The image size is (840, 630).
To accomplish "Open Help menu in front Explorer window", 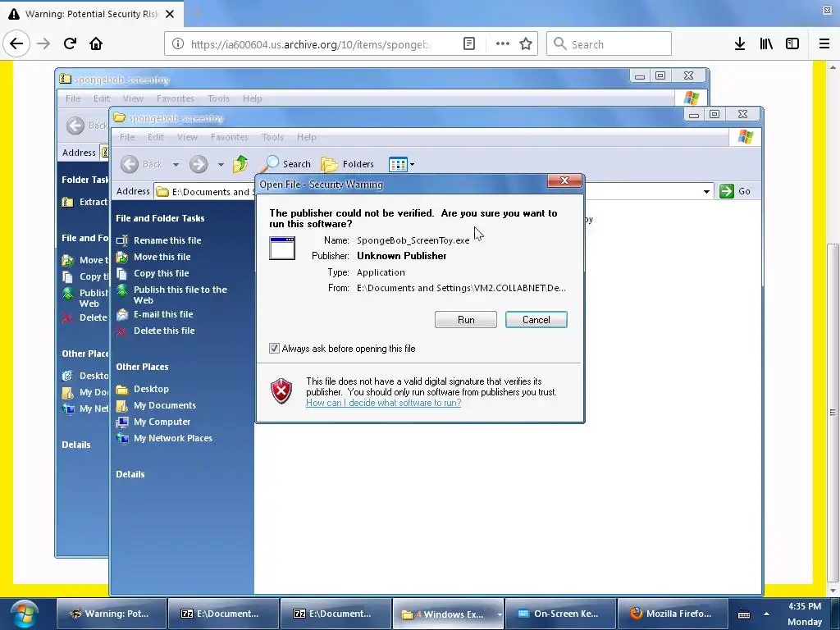I will point(307,137).
